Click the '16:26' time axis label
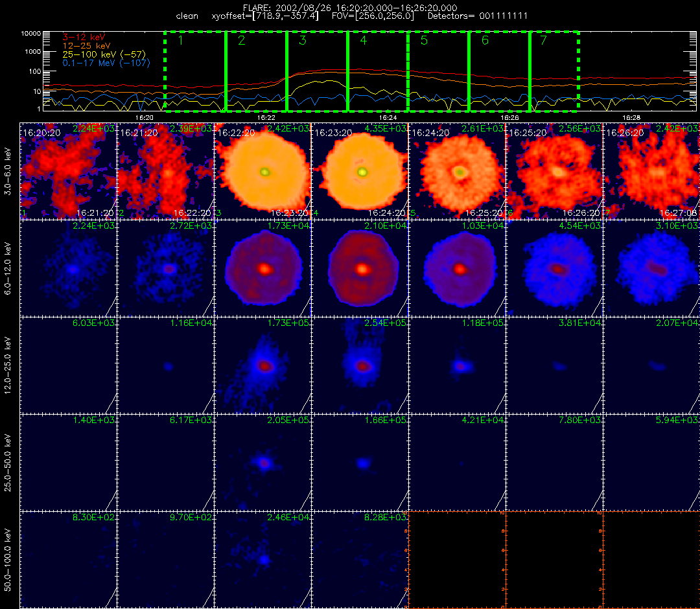 click(509, 117)
